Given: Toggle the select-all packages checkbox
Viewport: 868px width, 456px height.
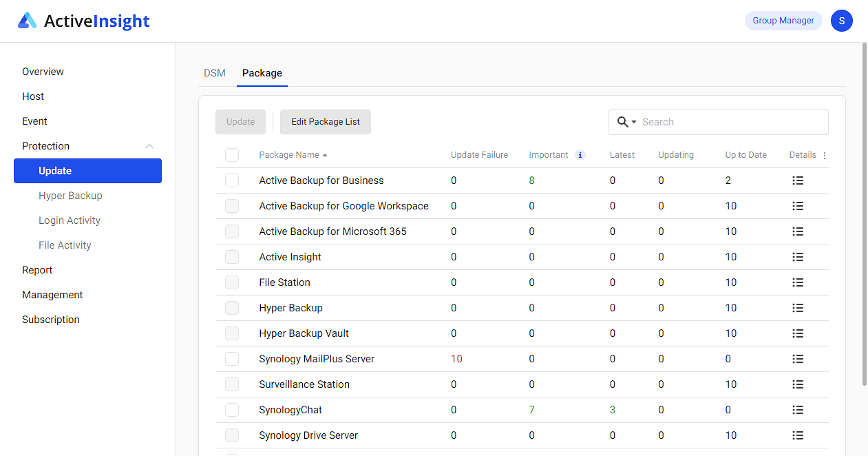Looking at the screenshot, I should click(x=232, y=154).
